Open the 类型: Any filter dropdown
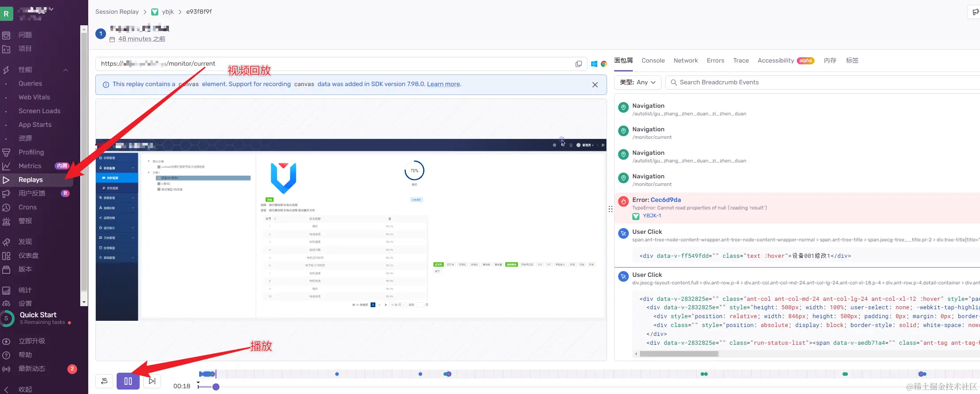Image resolution: width=980 pixels, height=394 pixels. (x=638, y=82)
